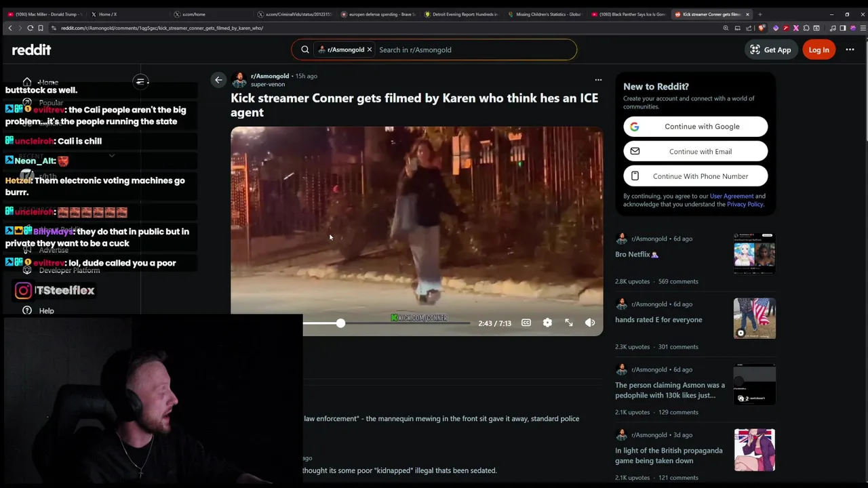
Task: Click the Get App button
Action: pos(770,49)
